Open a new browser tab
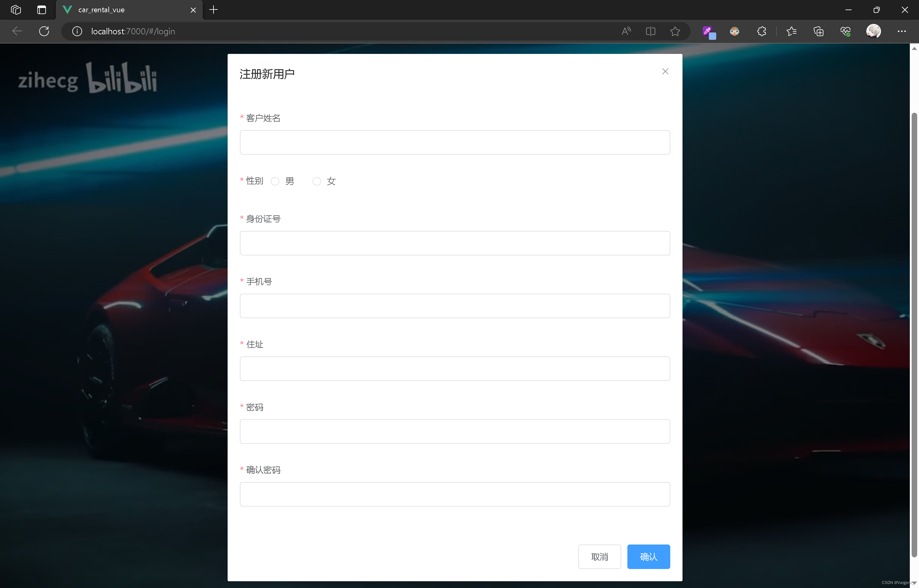Screen dimensions: 919x588 point(214,10)
